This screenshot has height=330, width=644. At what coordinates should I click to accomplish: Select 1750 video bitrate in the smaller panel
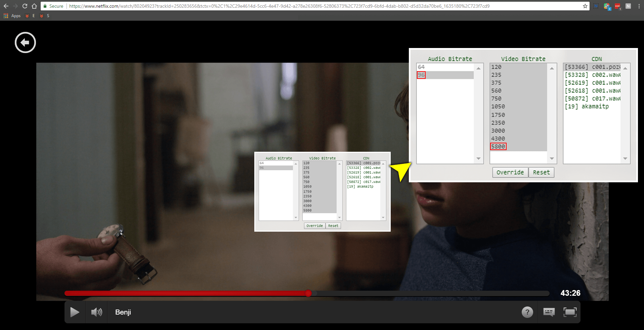(x=319, y=192)
